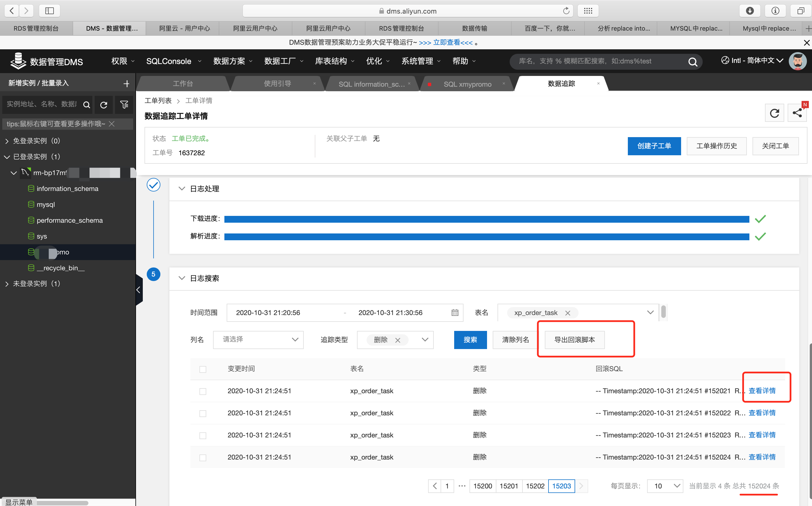Open the instance filter funnel icon
The image size is (812, 506).
point(124,105)
